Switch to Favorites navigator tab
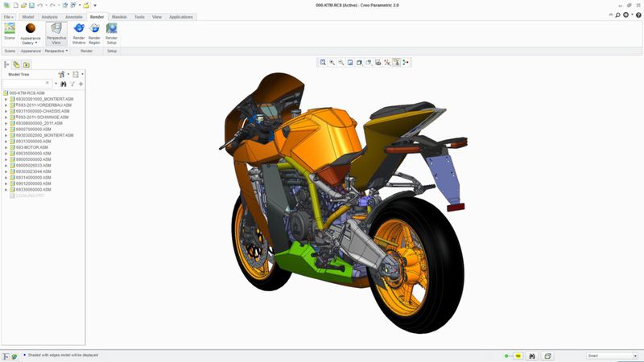The width and height of the screenshot is (644, 362). (x=27, y=64)
